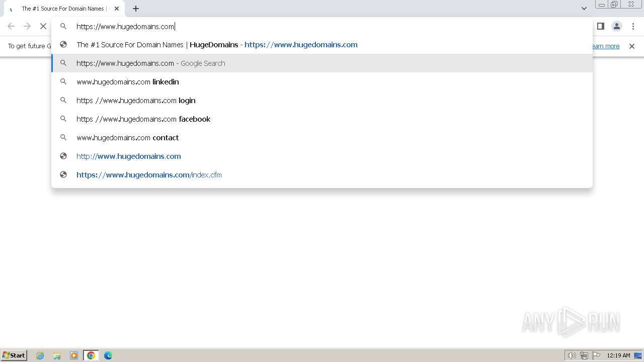644x362 pixels.
Task: Close the HugeDomains tab
Action: (117, 9)
